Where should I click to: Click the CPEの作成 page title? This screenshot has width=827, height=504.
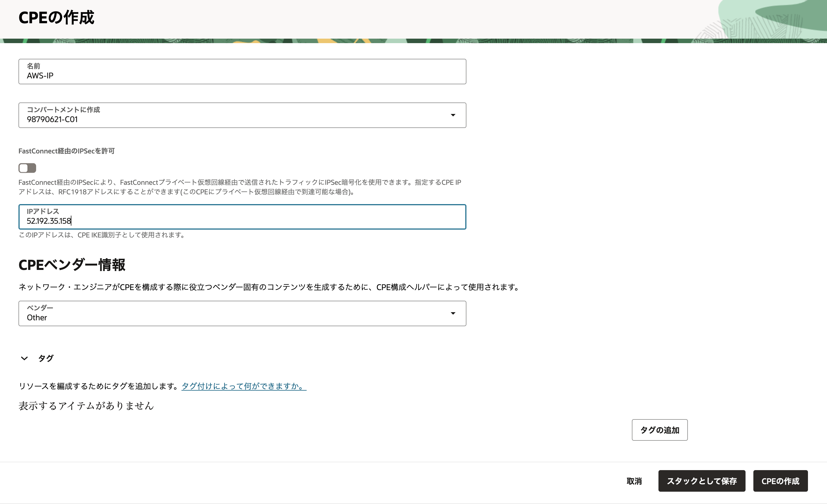click(56, 17)
